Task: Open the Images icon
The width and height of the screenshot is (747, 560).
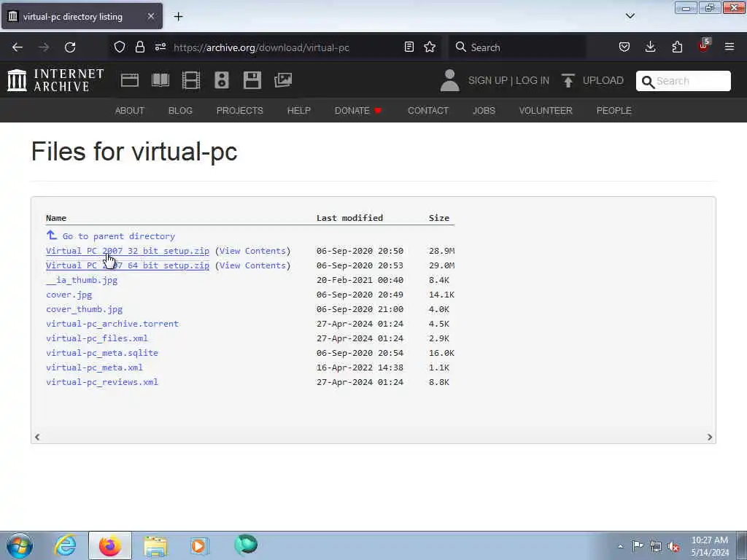Action: point(283,80)
